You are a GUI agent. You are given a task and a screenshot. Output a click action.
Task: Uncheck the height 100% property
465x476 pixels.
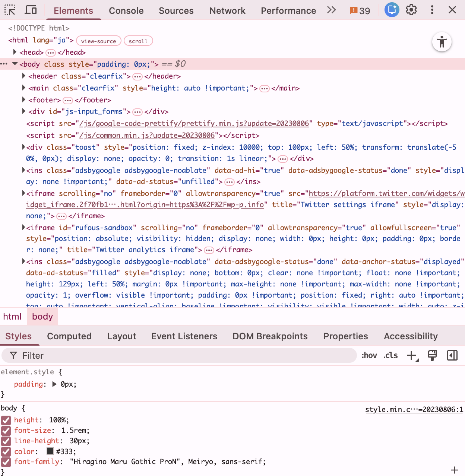[x=6, y=420]
